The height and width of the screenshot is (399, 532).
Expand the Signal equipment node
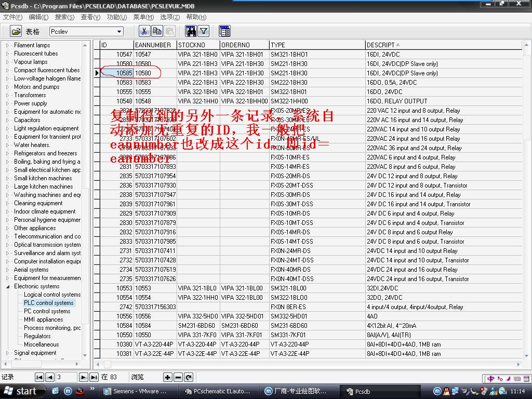coord(7,353)
